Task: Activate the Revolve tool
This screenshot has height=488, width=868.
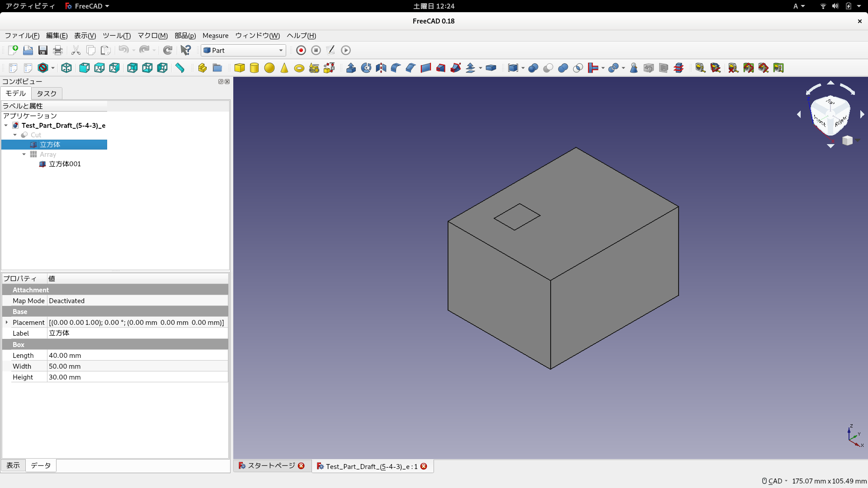Action: coord(366,68)
